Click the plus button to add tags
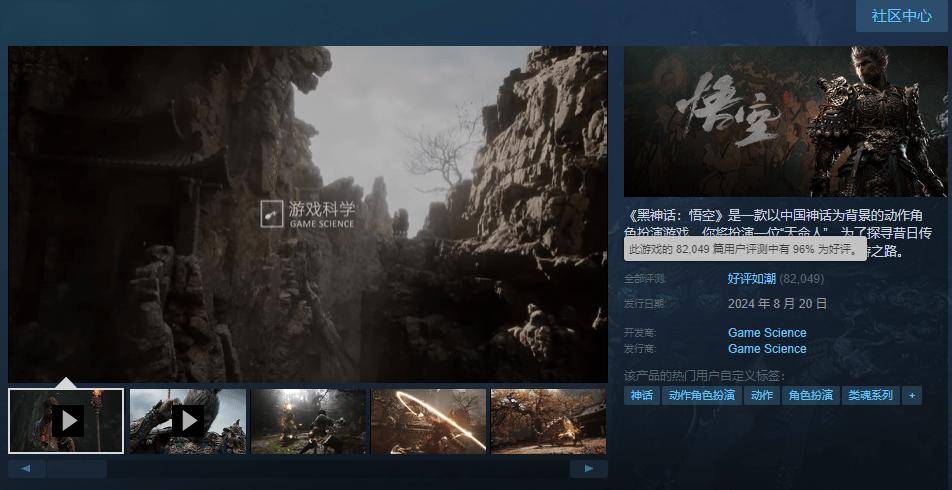Viewport: 952px width, 490px height. coord(912,396)
